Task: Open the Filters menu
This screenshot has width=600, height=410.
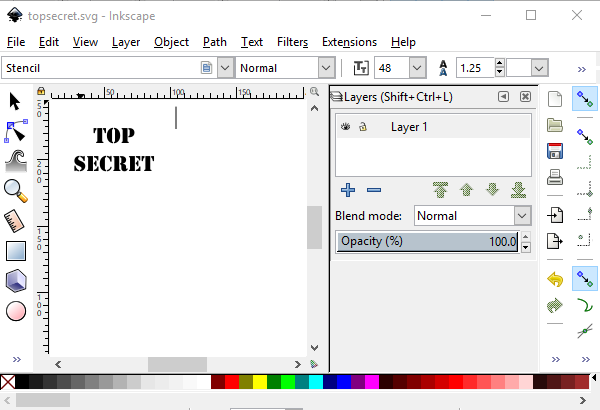Action: click(x=292, y=42)
